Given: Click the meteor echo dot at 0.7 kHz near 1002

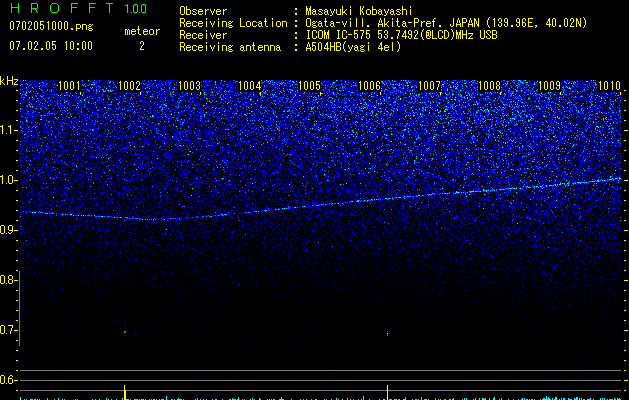Looking at the screenshot, I should [x=125, y=332].
